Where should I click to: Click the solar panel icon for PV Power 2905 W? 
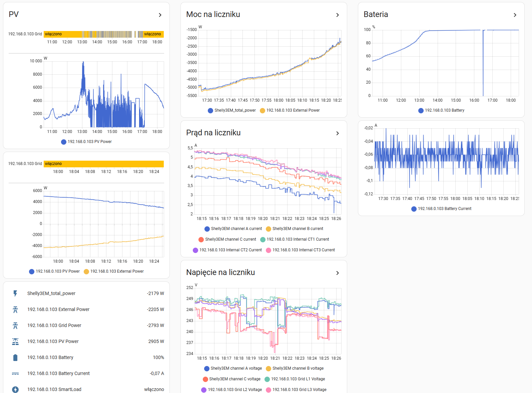pyautogui.click(x=15, y=341)
